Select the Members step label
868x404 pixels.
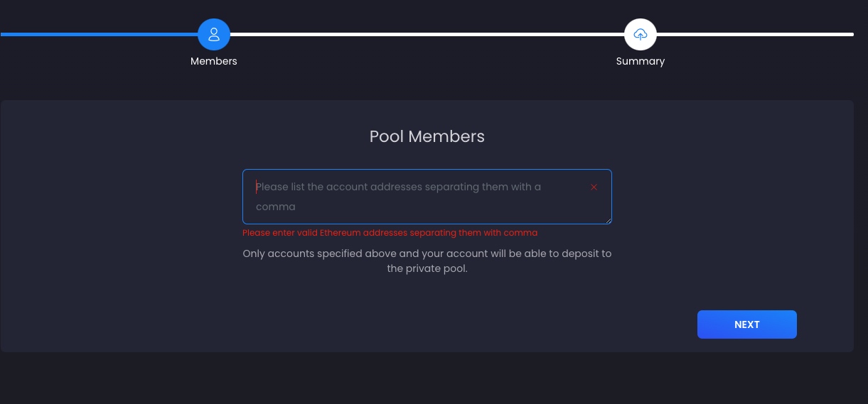click(214, 61)
